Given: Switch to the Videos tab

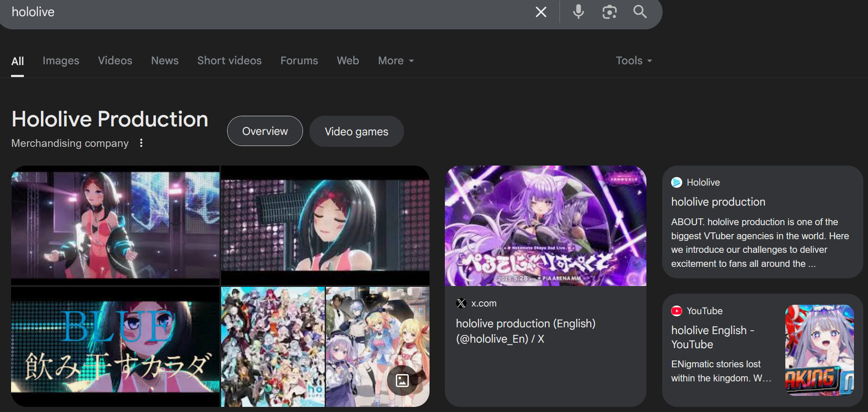Looking at the screenshot, I should (x=115, y=60).
